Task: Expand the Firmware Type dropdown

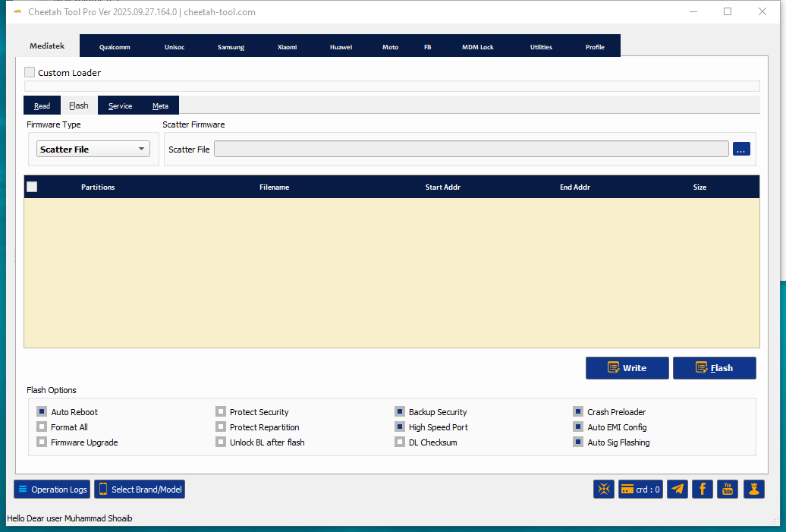Action: tap(93, 150)
